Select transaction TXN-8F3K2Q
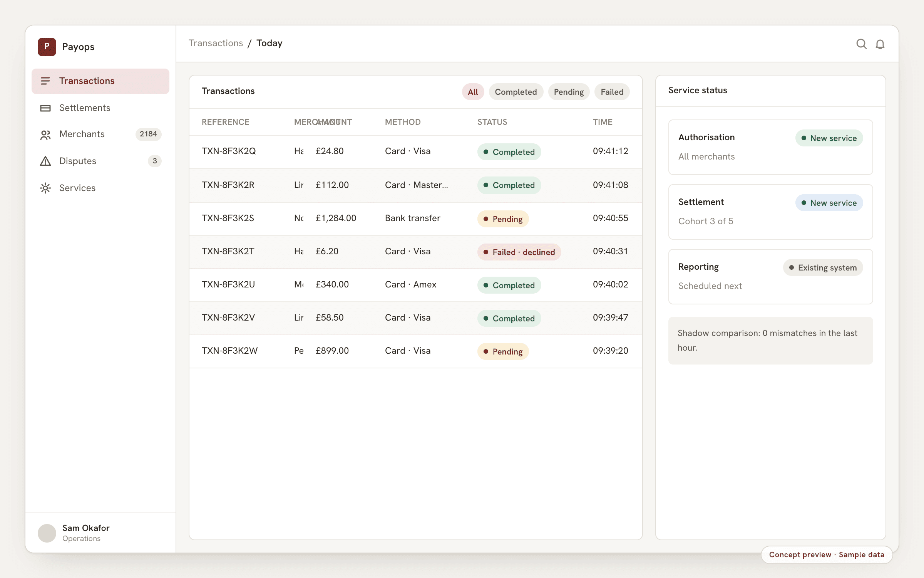 tap(416, 152)
